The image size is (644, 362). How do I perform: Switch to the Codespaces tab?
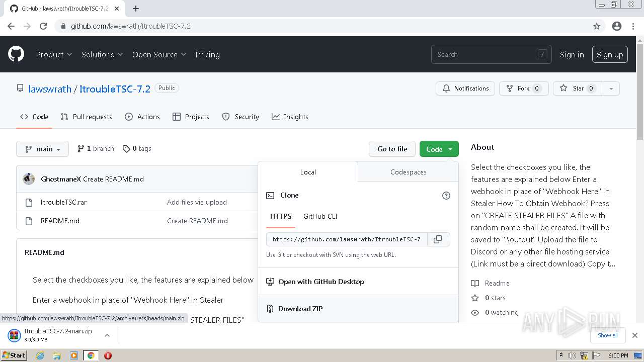408,172
